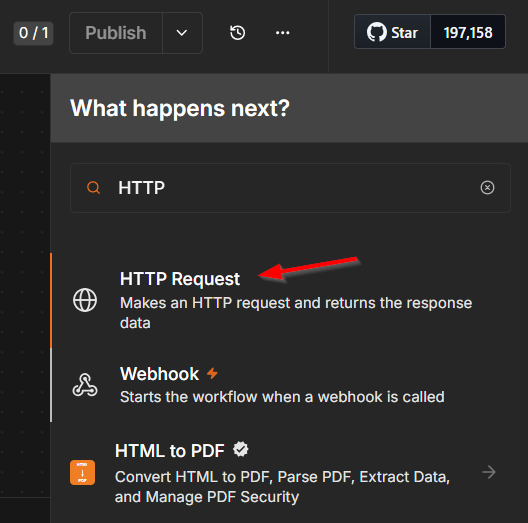The image size is (528, 523).
Task: Clear the HTTP search text
Action: [x=487, y=188]
